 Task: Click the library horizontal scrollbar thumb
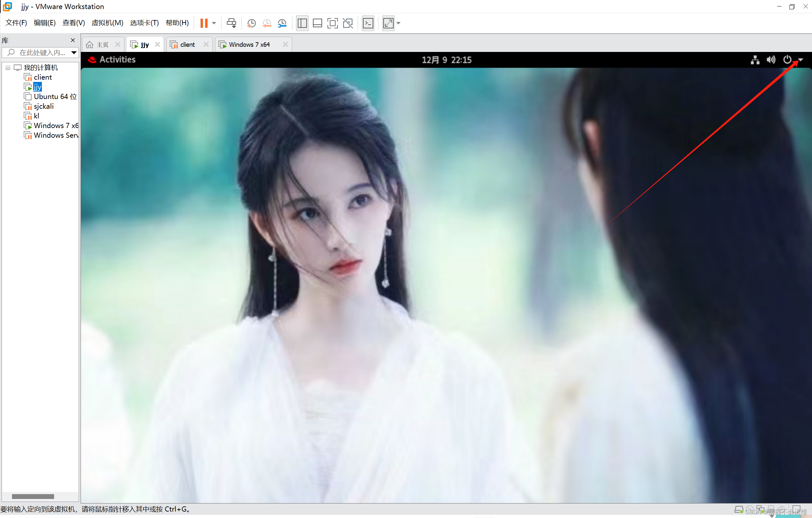coord(33,496)
